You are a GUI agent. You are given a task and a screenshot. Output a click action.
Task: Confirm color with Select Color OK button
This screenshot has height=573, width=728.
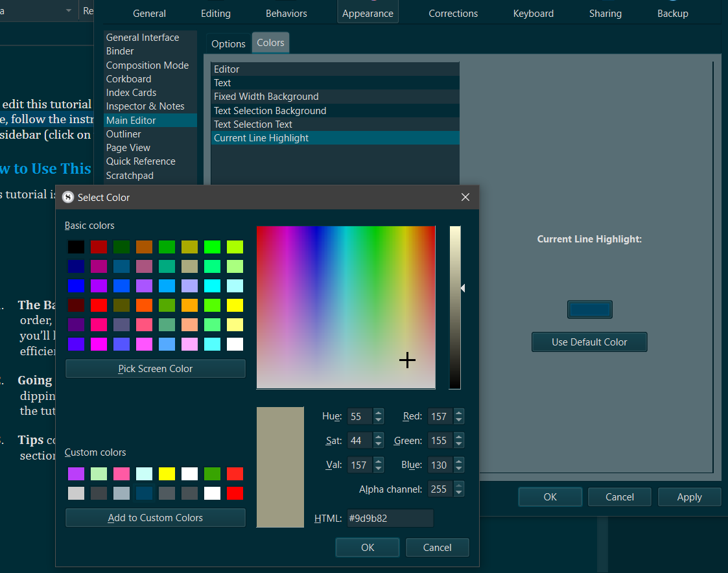pos(368,548)
